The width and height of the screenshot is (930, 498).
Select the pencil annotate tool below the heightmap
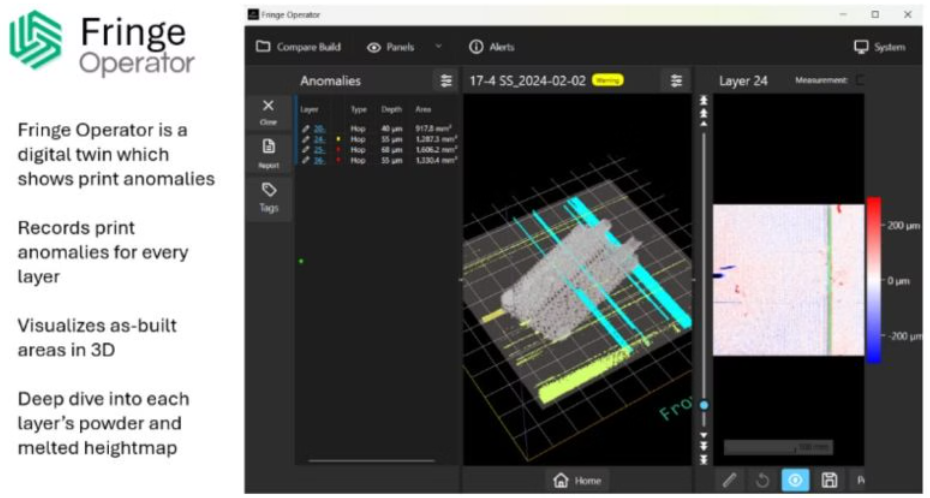pyautogui.click(x=729, y=480)
